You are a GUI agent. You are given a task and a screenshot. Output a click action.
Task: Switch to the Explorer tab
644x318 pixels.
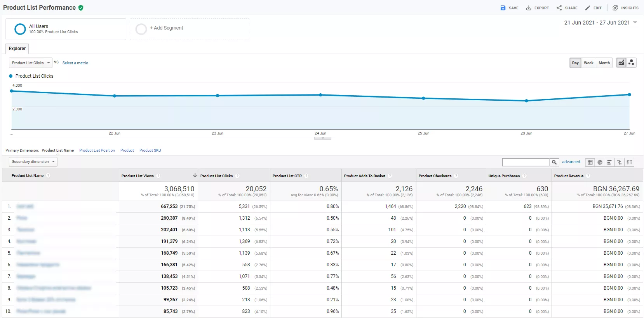point(17,49)
